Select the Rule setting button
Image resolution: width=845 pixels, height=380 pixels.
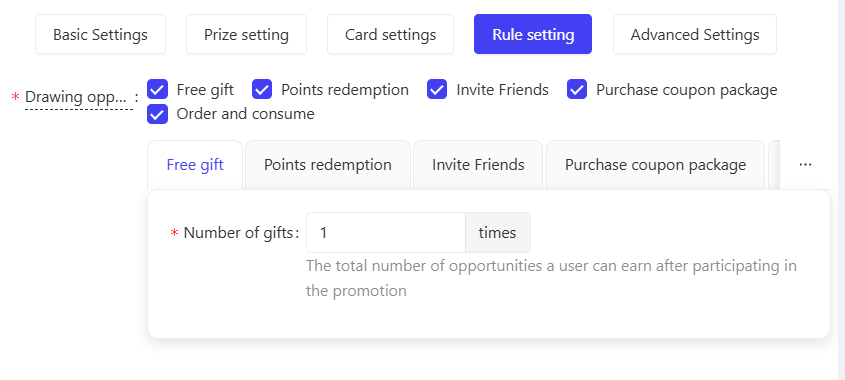point(533,34)
